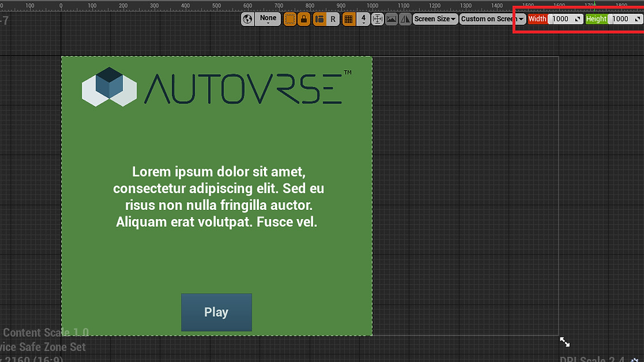Open the Screen Size dropdown
This screenshot has width=644, height=362.
pos(435,19)
